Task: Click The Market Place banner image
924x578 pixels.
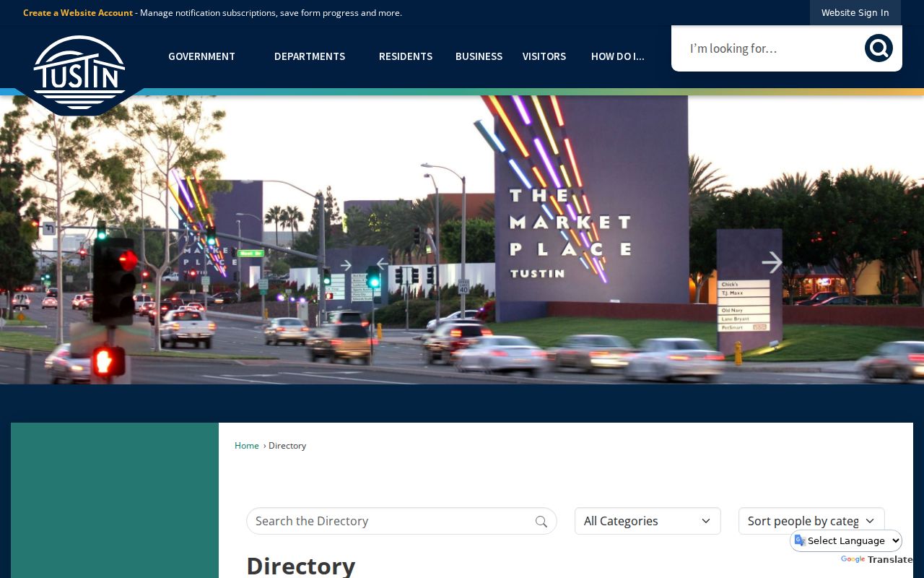Action: 462,240
